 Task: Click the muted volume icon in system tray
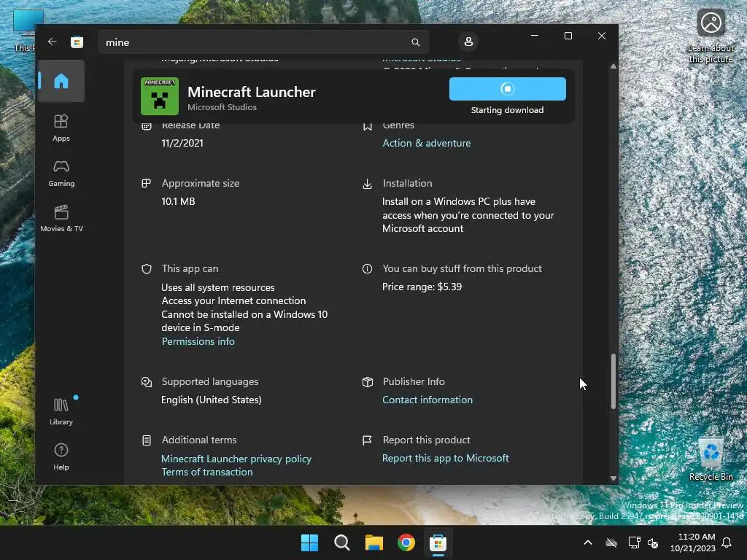click(x=653, y=542)
